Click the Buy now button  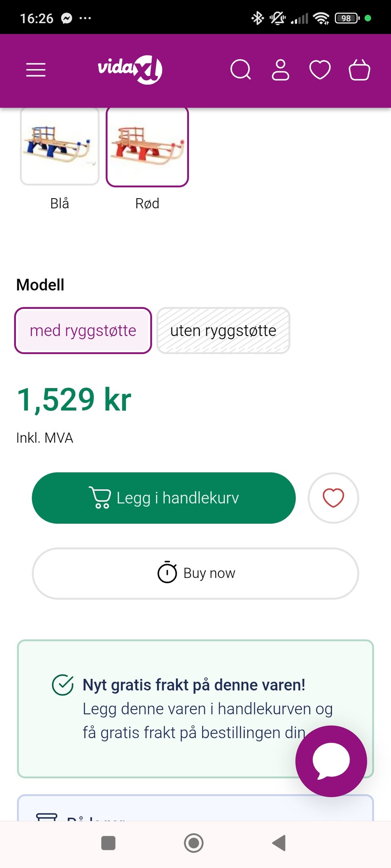tap(195, 573)
